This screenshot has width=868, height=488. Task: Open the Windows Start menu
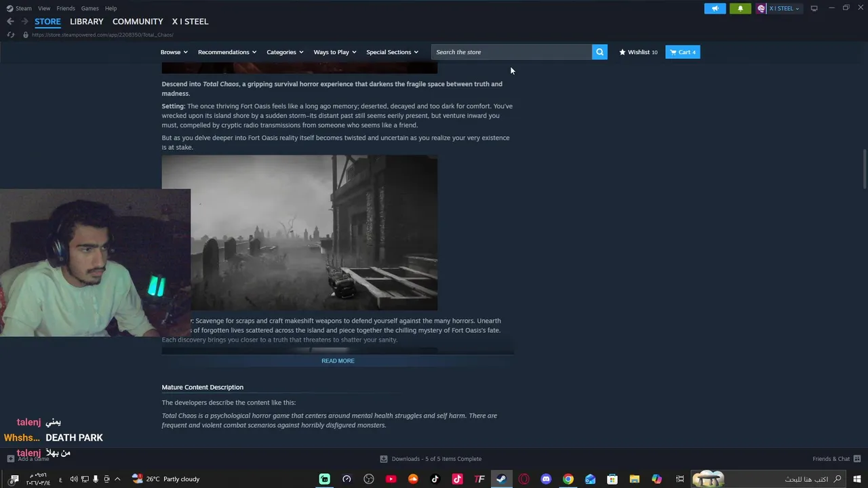pos(857,479)
